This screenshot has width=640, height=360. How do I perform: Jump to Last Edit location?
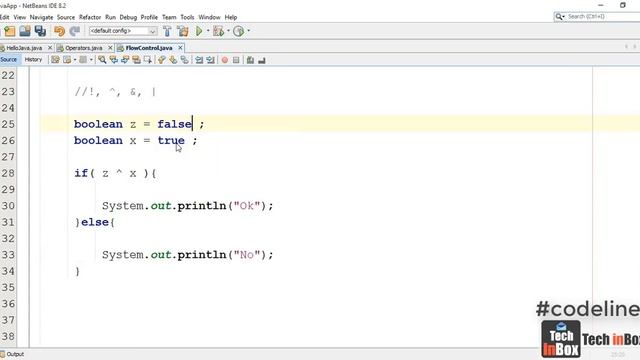55,60
